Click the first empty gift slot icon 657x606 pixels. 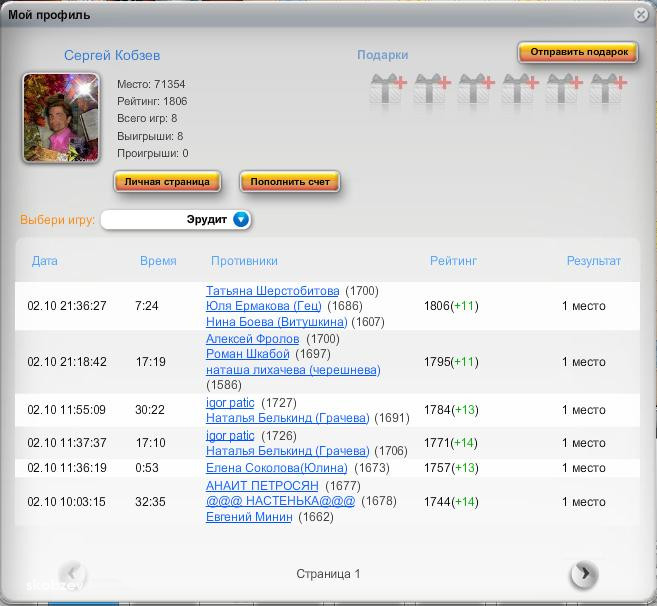coord(386,89)
